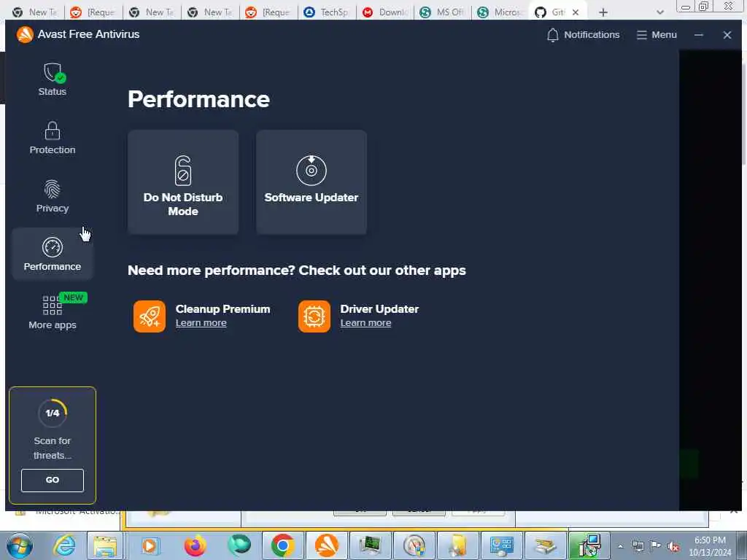The image size is (747, 560).
Task: Follow Learn more under Cleanup Premium
Action: (x=201, y=323)
